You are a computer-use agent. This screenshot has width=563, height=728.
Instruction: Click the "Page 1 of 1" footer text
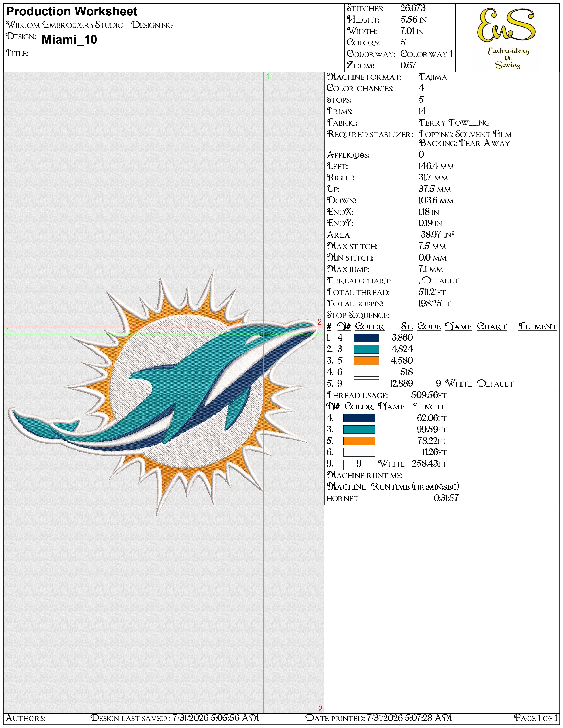click(x=536, y=718)
